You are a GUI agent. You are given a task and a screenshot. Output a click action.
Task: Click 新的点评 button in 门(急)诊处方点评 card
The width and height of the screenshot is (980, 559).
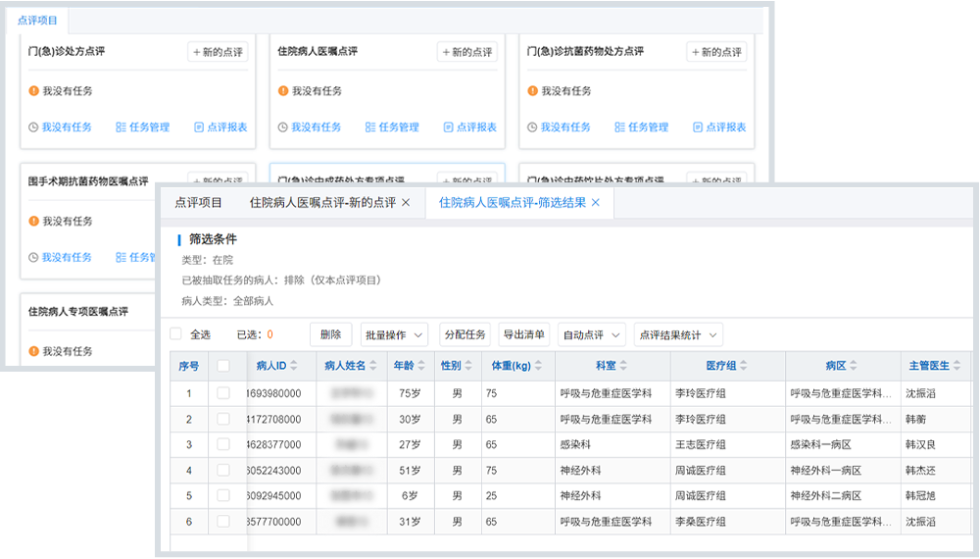pos(218,52)
